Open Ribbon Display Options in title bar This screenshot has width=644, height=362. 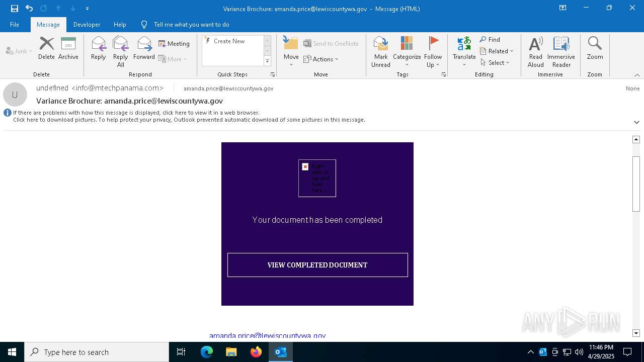562,8
